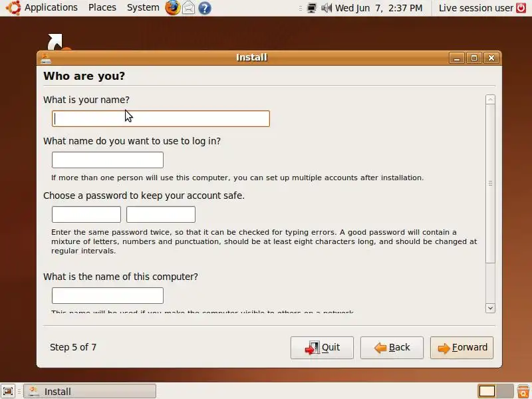Click the Back button
The height and width of the screenshot is (399, 532).
[392, 347]
